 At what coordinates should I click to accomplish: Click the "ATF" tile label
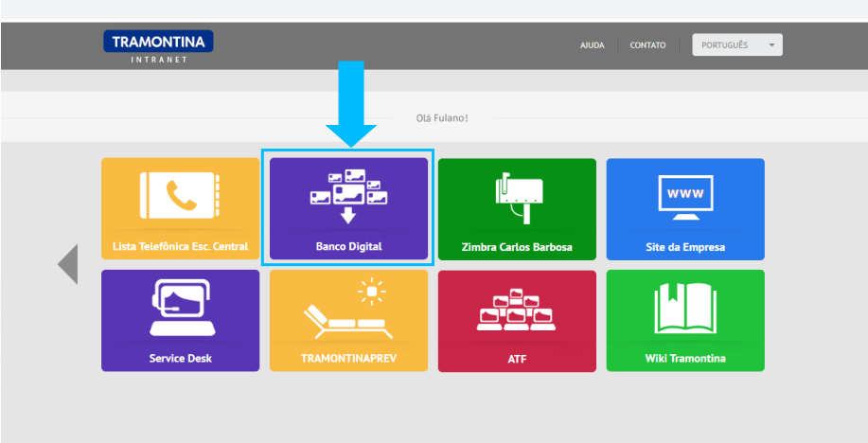(517, 360)
